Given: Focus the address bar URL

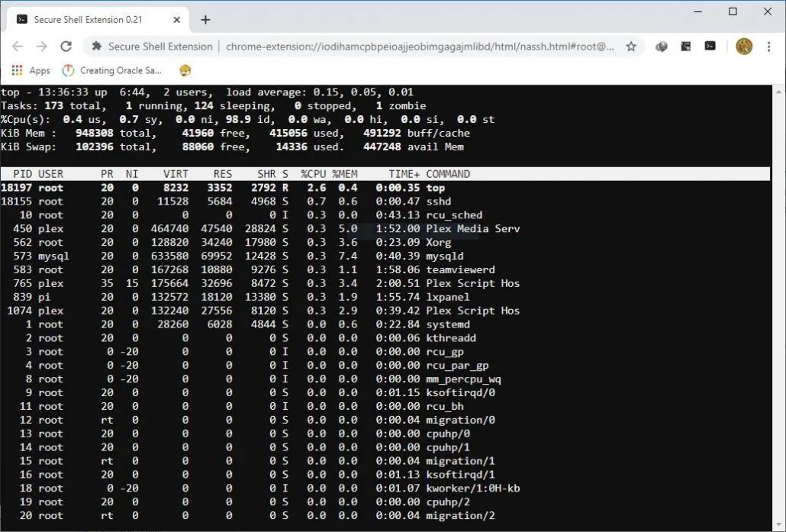Looking at the screenshot, I should coord(420,47).
